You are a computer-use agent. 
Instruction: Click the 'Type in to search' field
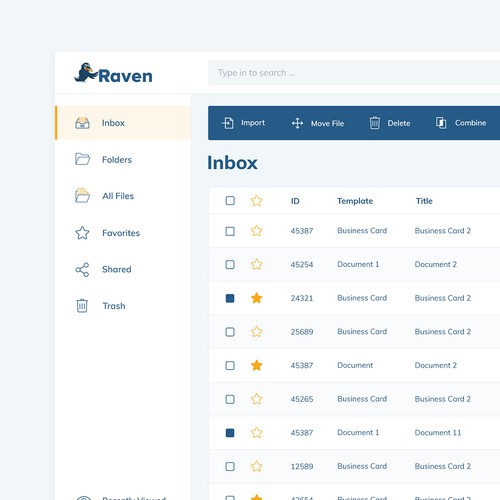coord(354,73)
